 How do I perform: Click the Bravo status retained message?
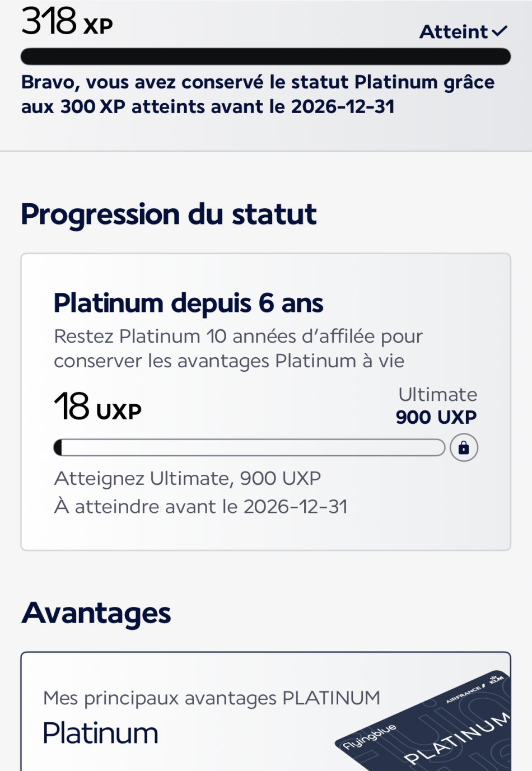tap(258, 94)
